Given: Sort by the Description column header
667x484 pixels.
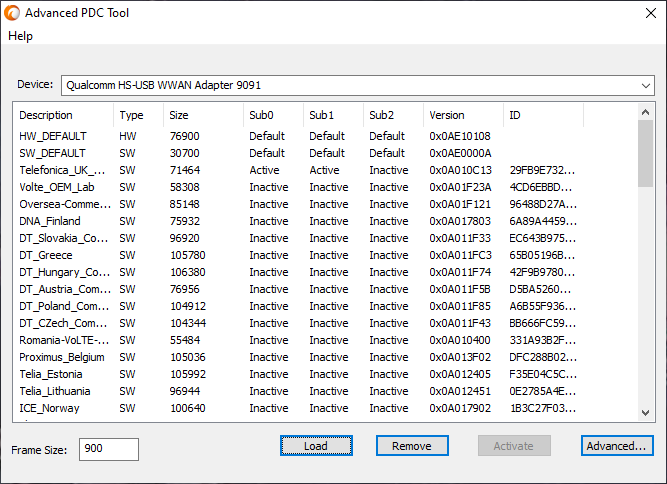Looking at the screenshot, I should tap(46, 115).
